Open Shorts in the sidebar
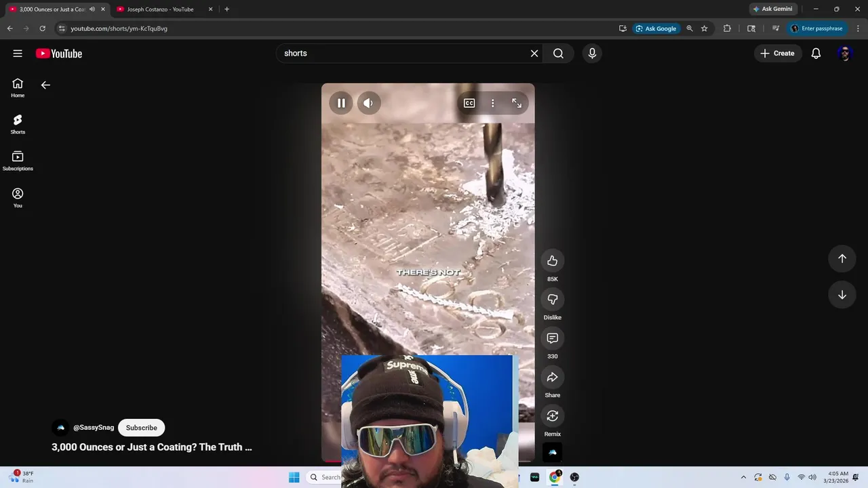The height and width of the screenshot is (488, 868). point(18,125)
